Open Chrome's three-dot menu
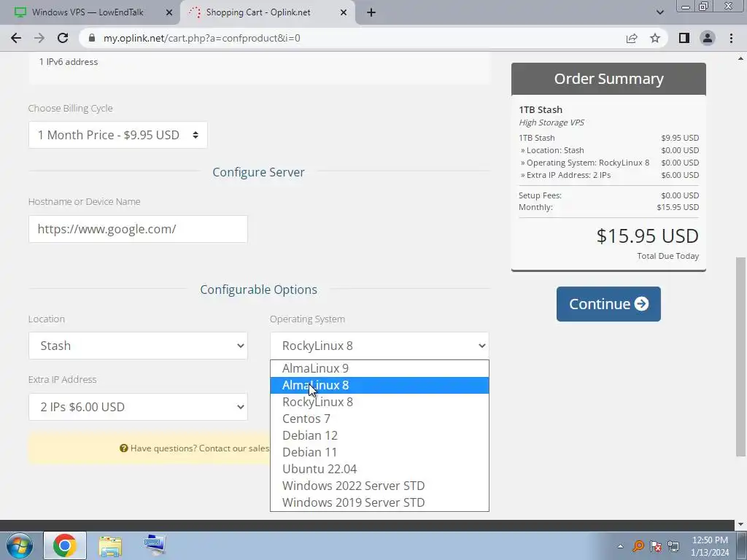Image resolution: width=747 pixels, height=560 pixels. pyautogui.click(x=731, y=38)
